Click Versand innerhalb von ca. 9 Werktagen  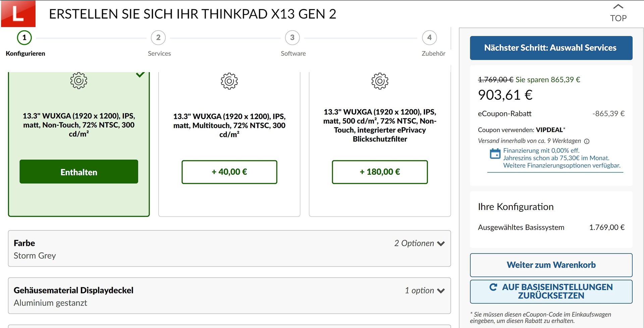click(x=529, y=141)
